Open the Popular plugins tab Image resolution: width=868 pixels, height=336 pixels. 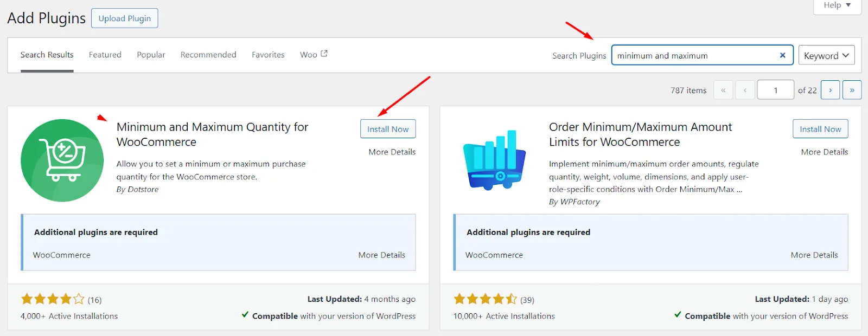(151, 55)
